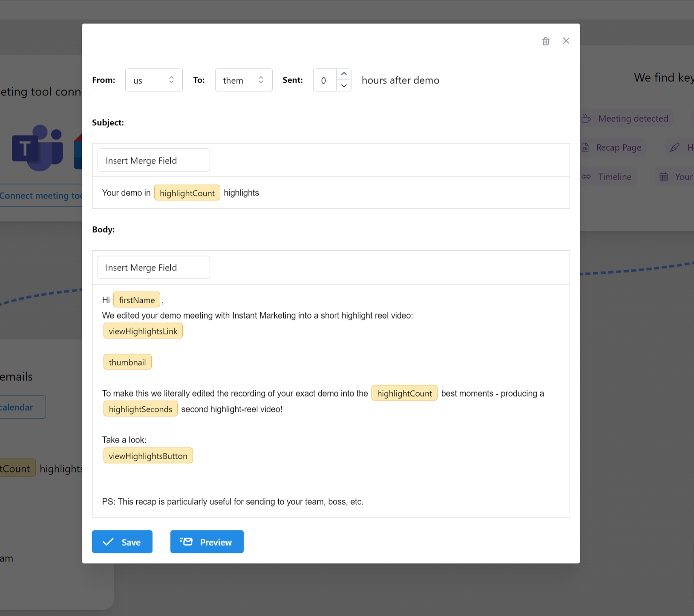Click the Timeline double-arrow icon
The image size is (694, 616).
(586, 176)
